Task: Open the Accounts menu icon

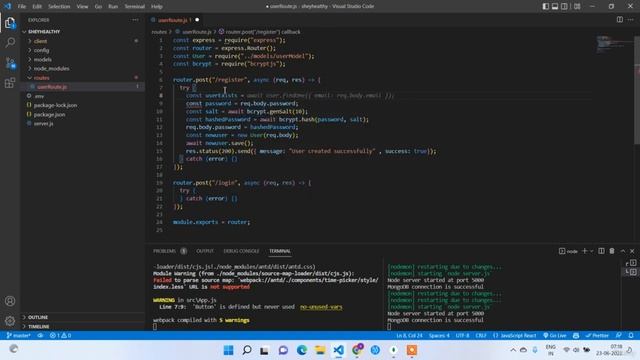Action: coord(10,301)
